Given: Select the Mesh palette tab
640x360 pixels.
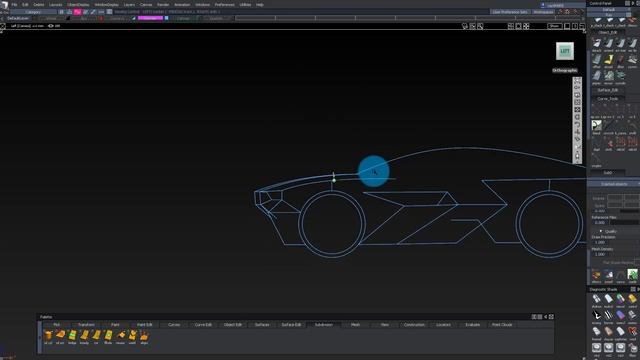Looking at the screenshot, I should coord(356,324).
